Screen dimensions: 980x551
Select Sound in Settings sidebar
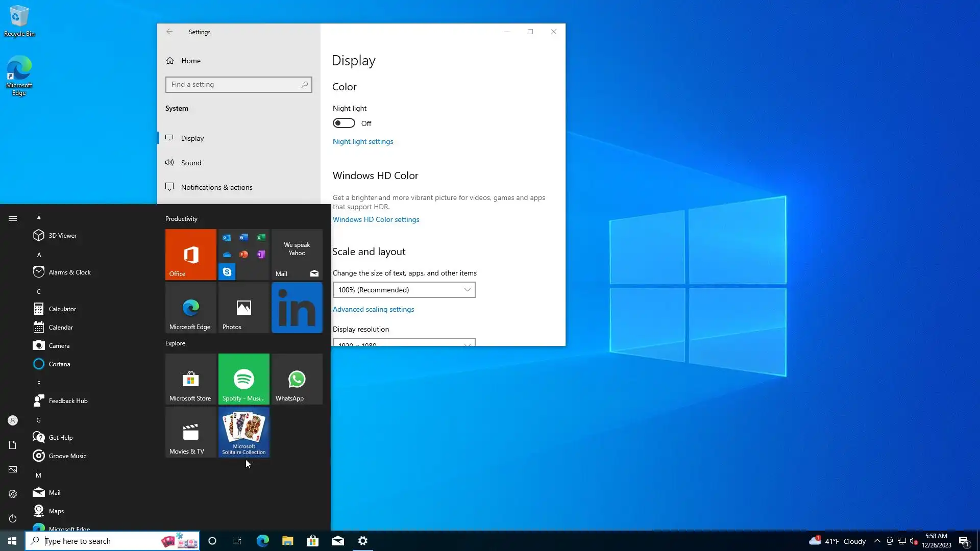191,163
